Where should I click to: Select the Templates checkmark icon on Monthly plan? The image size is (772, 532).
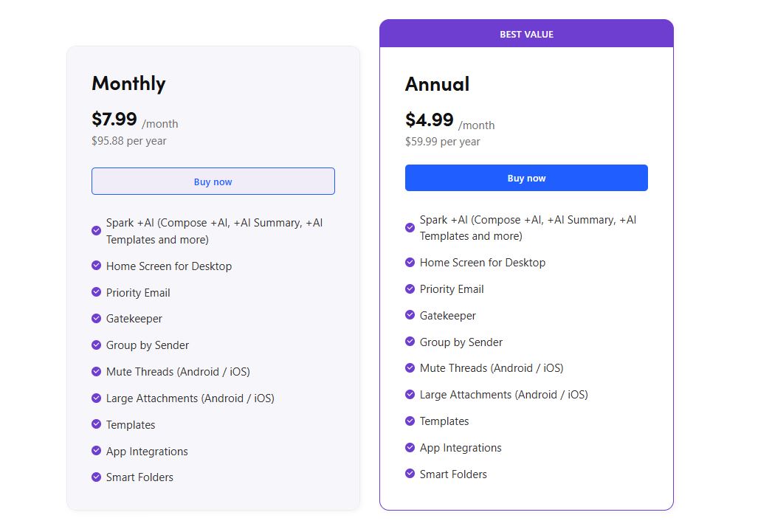(x=96, y=424)
